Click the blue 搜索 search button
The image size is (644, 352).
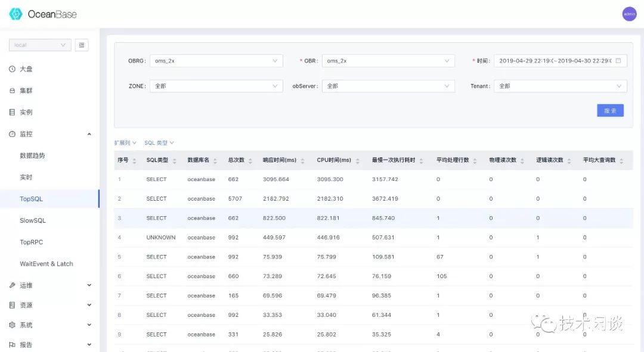coord(610,111)
